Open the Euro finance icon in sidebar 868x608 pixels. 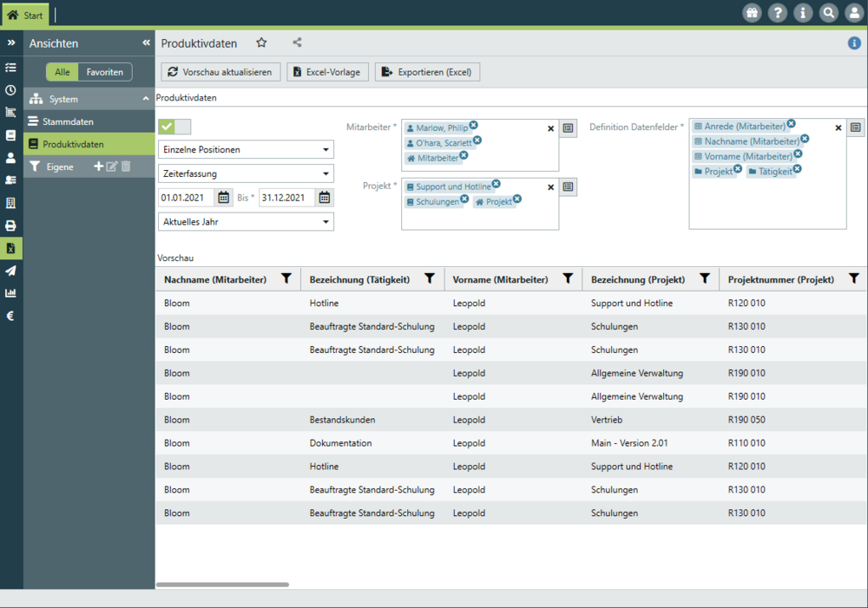(x=11, y=316)
